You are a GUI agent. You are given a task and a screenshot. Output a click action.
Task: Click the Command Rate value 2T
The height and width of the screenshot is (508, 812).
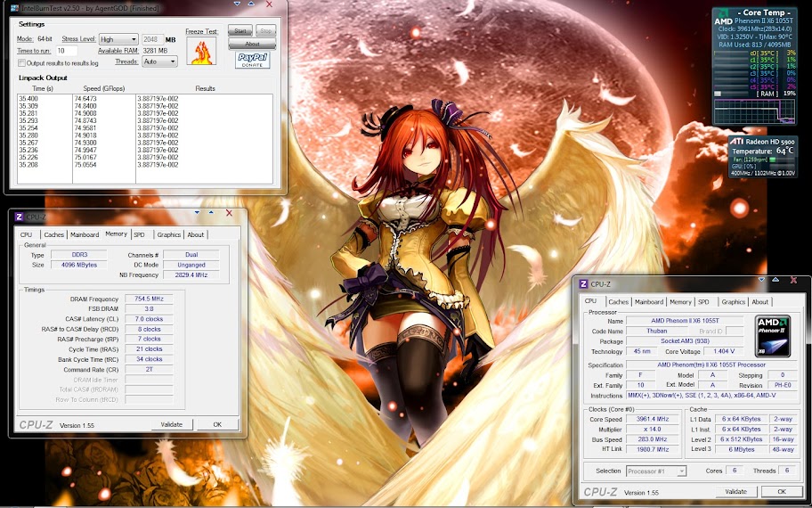coord(150,369)
